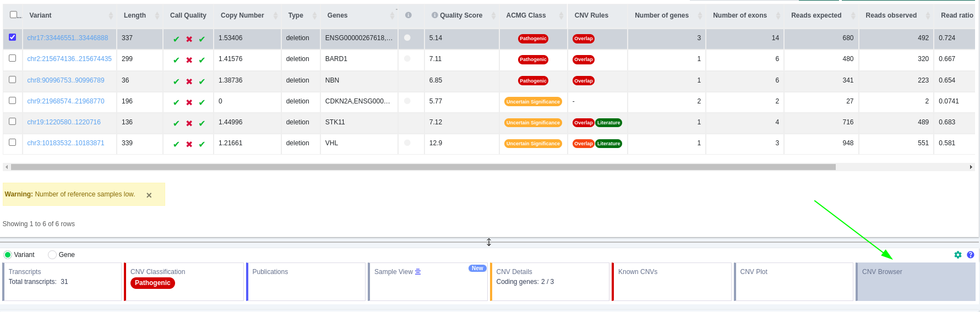Check the chr19:1220580 row checkbox

coord(13,122)
